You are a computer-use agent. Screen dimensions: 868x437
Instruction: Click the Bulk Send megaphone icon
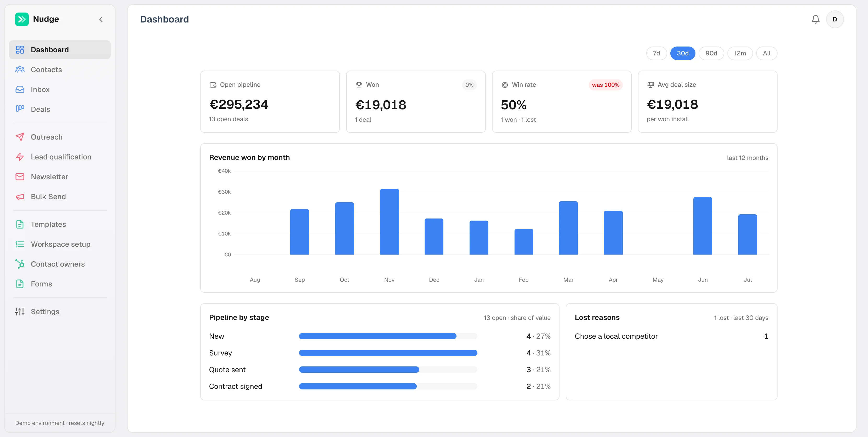coord(20,197)
